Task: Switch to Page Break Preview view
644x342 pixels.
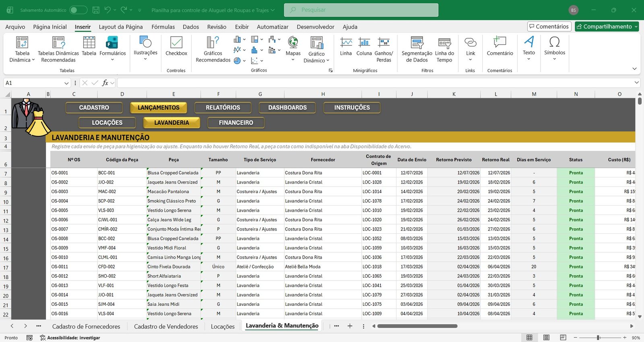Action: 563,338
